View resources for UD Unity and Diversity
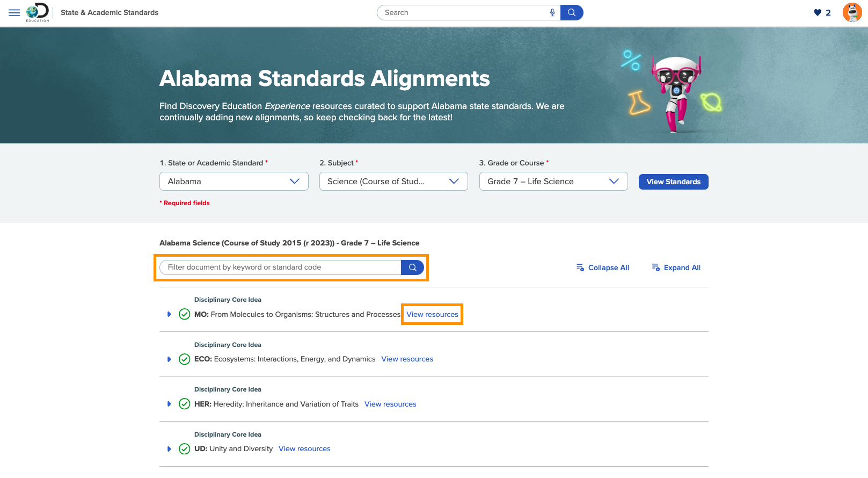 [304, 449]
